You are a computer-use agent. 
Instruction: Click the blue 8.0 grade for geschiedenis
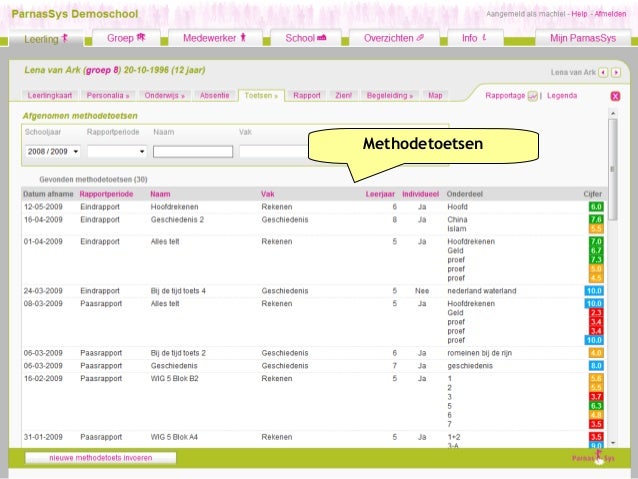coord(596,366)
